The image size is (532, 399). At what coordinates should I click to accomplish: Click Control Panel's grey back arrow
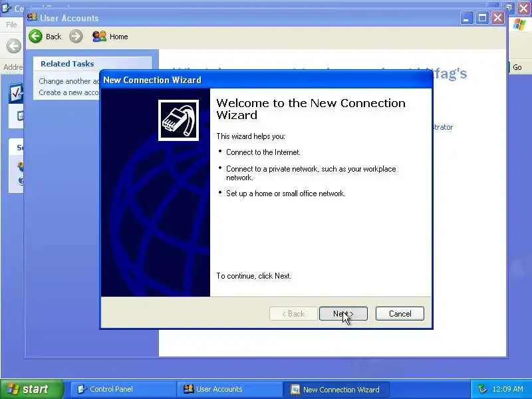(x=14, y=46)
